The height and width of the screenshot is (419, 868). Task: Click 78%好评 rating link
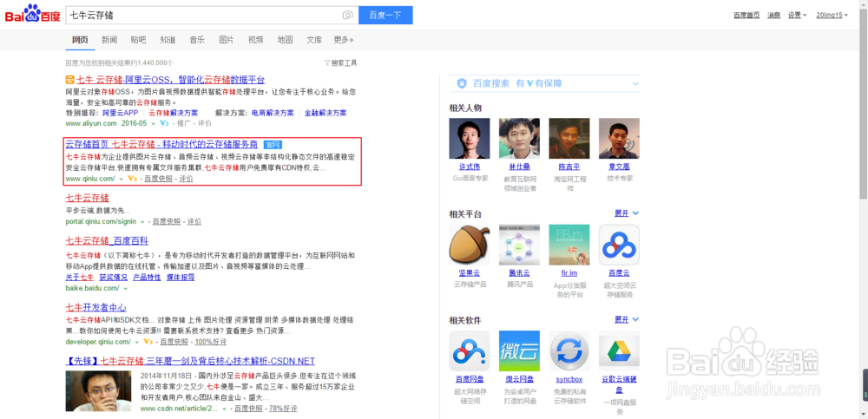click(x=283, y=409)
